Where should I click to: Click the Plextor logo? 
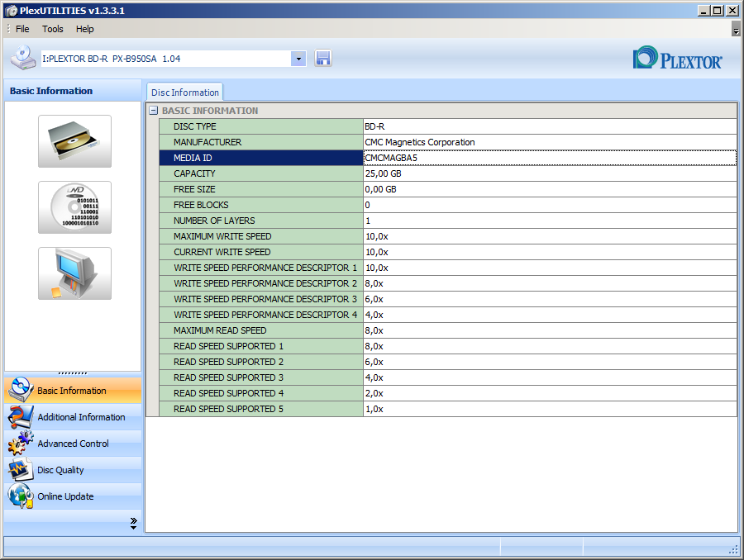coord(678,59)
